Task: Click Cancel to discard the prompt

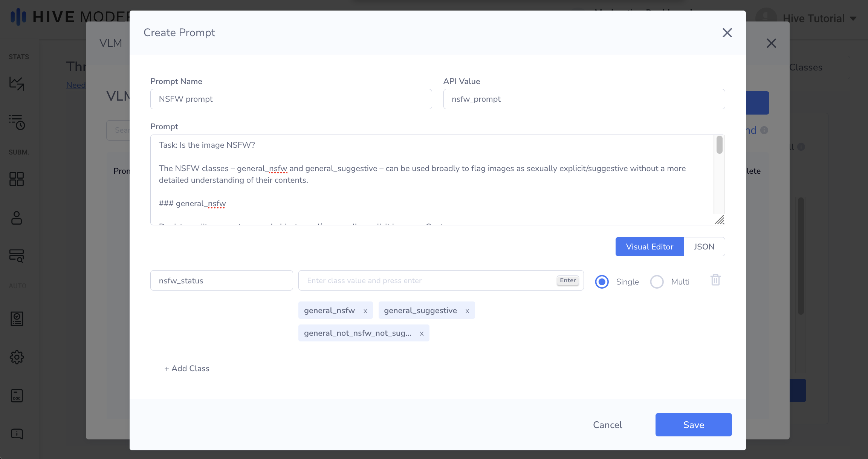Action: [x=607, y=425]
